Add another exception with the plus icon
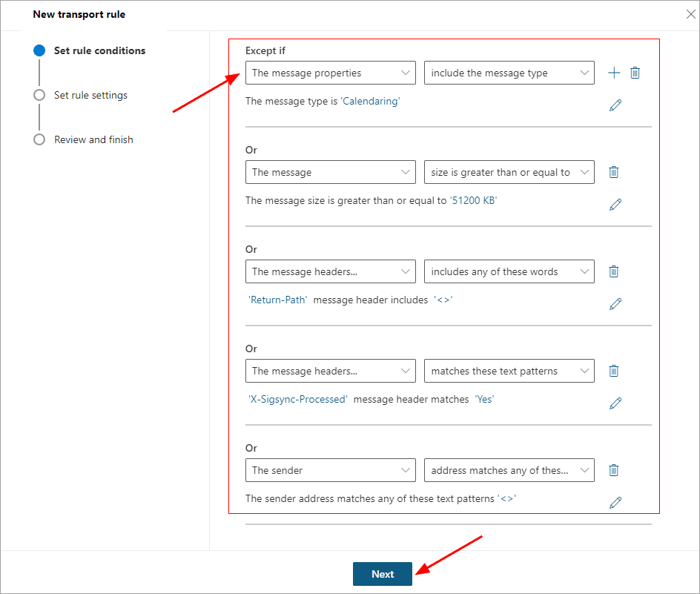Screen dimensions: 700x594 [x=614, y=73]
